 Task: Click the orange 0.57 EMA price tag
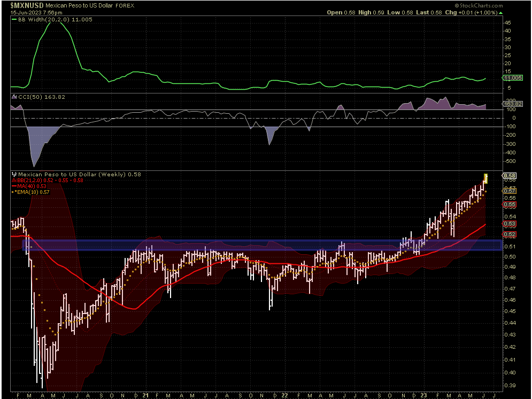tap(510, 191)
